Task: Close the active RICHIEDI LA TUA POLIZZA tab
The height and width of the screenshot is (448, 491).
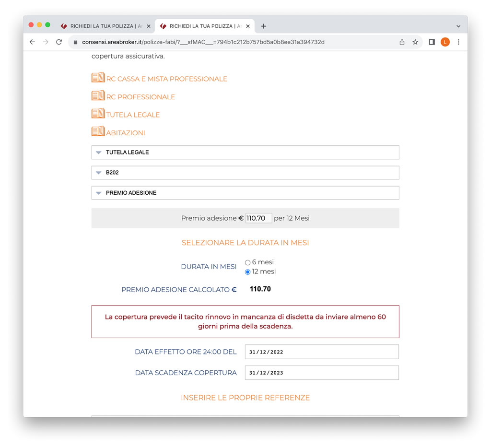Action: pos(248,26)
